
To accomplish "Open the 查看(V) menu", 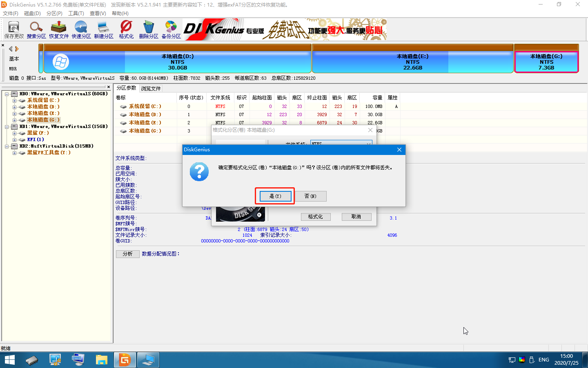I will pos(98,13).
